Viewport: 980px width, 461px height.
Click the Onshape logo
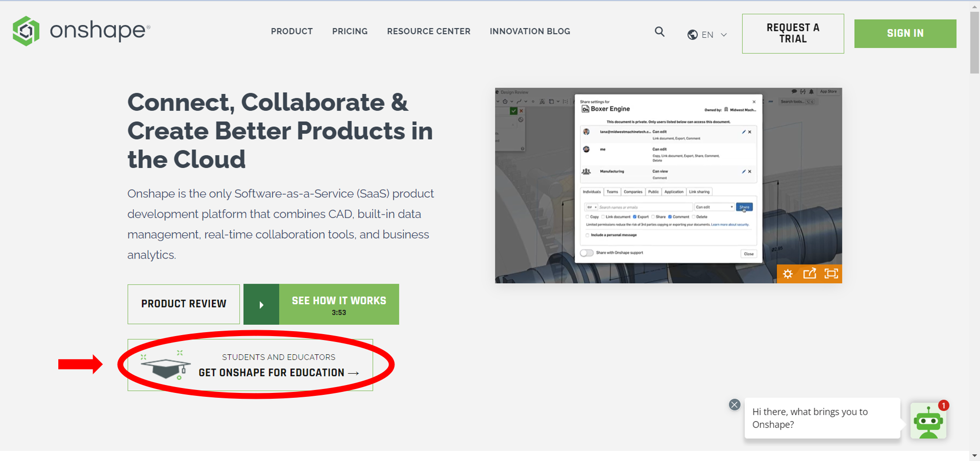[x=81, y=31]
